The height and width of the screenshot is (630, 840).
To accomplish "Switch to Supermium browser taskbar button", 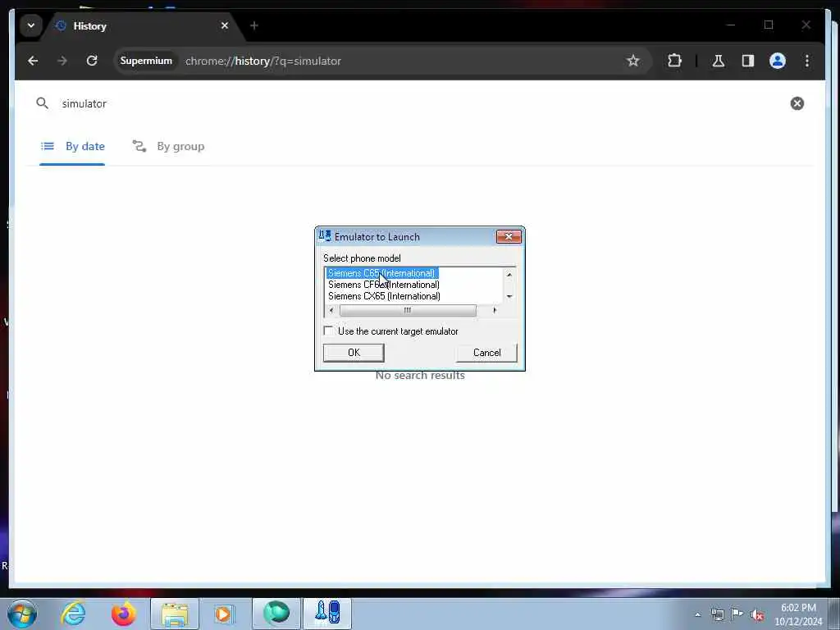I will (276, 614).
